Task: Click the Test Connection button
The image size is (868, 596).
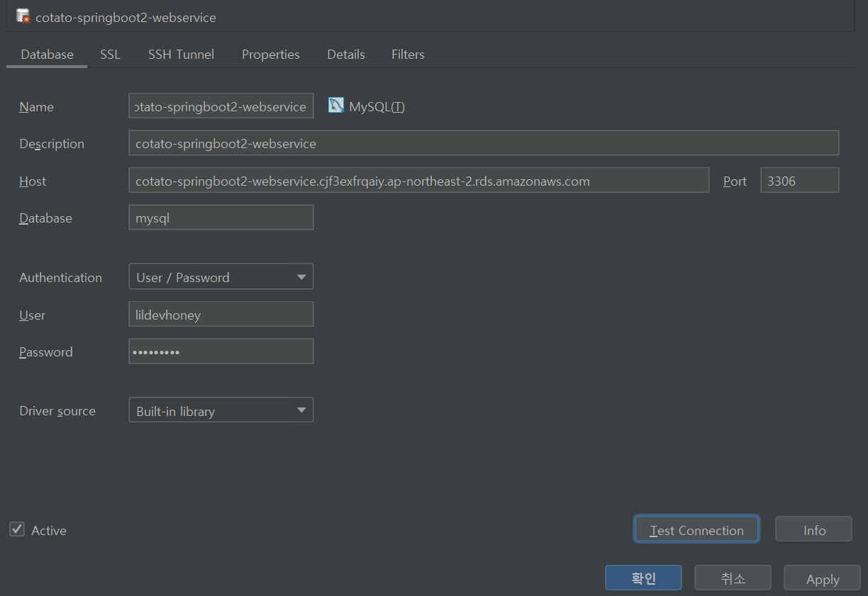Action: click(x=696, y=529)
